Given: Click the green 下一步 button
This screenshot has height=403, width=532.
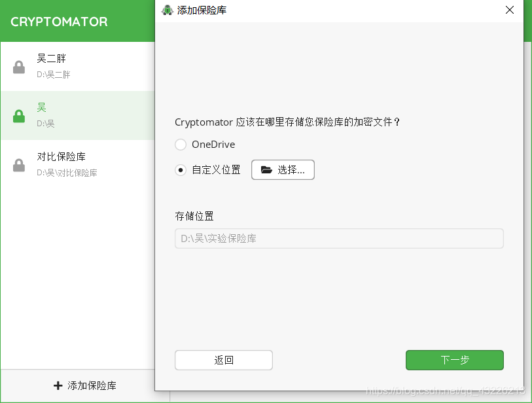Looking at the screenshot, I should [455, 360].
